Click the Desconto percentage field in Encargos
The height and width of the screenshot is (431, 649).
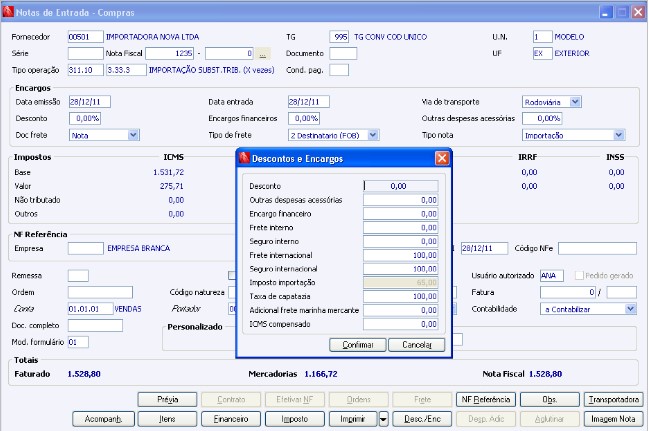pos(85,118)
